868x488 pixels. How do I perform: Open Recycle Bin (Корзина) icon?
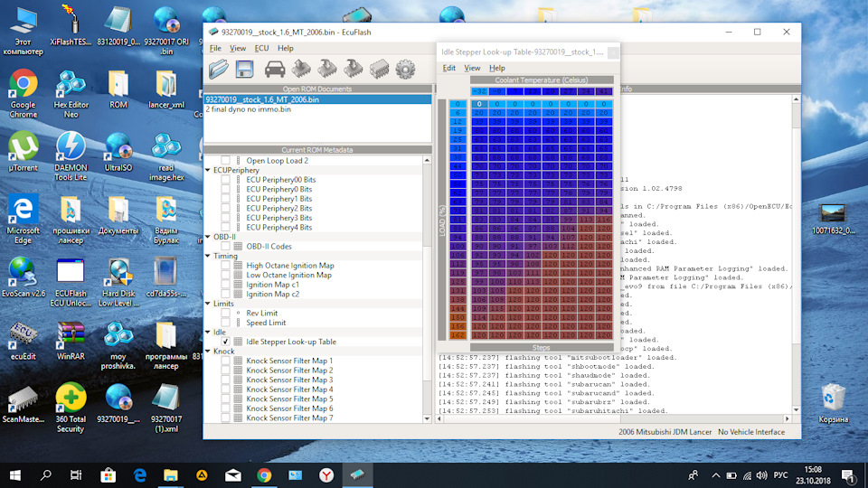point(833,404)
